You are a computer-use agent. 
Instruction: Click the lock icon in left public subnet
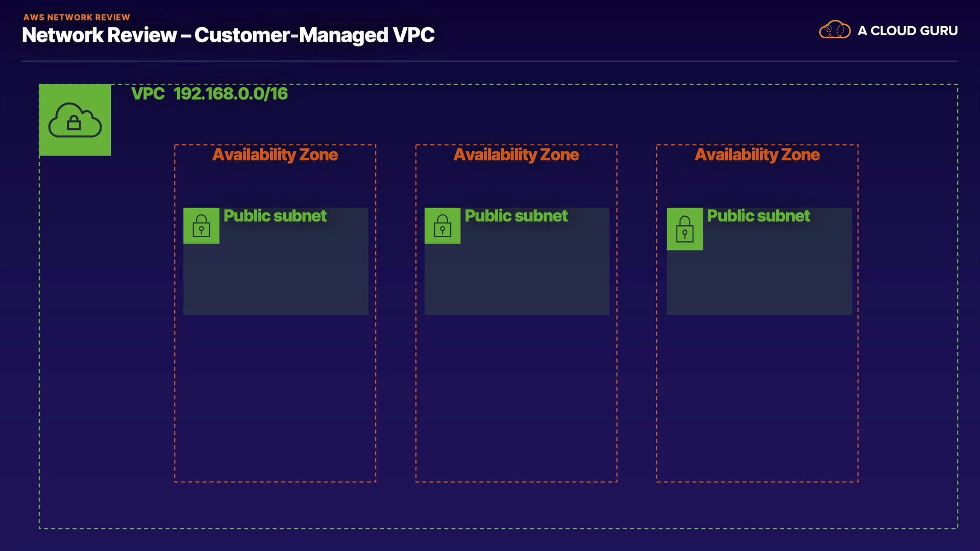(x=201, y=226)
